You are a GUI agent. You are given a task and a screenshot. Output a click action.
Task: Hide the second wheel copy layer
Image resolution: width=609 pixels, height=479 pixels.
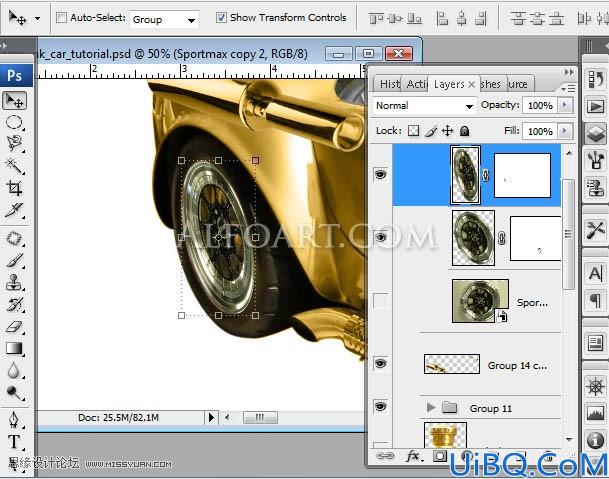pyautogui.click(x=380, y=237)
